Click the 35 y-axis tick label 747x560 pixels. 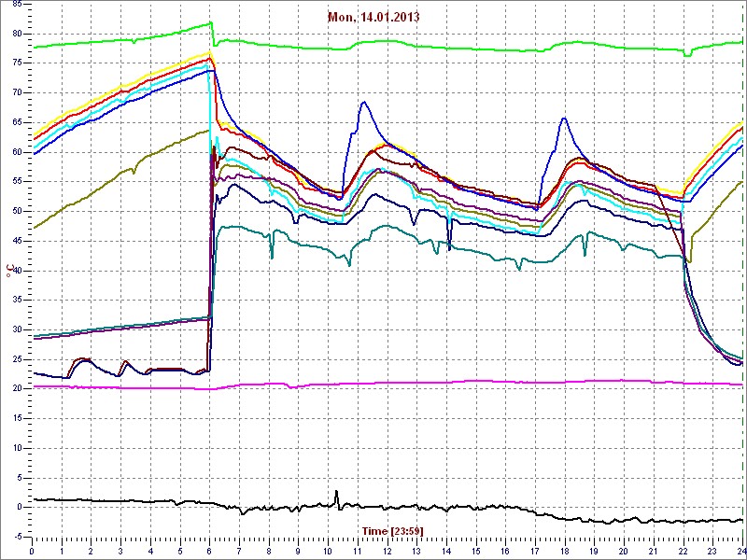coord(16,300)
